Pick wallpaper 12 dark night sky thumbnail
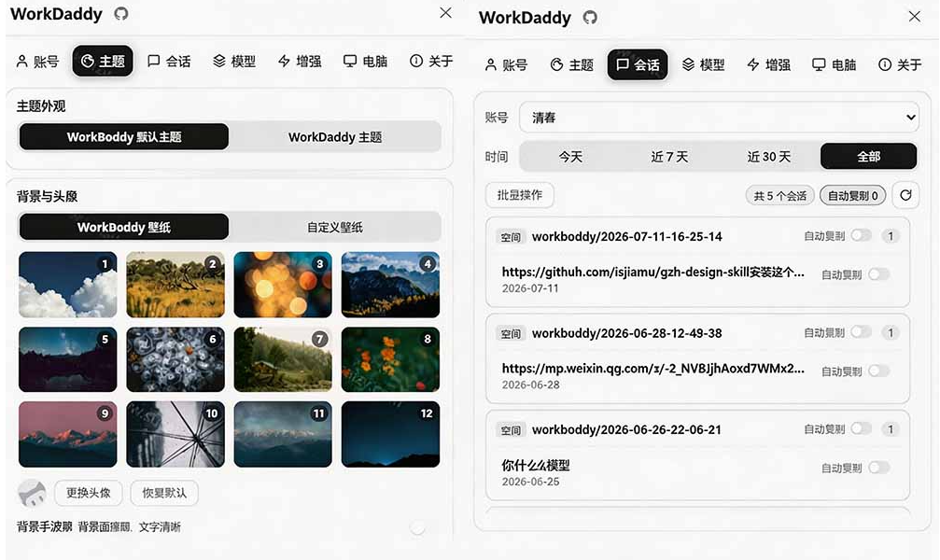Viewport: 940px width, 560px height. point(390,434)
